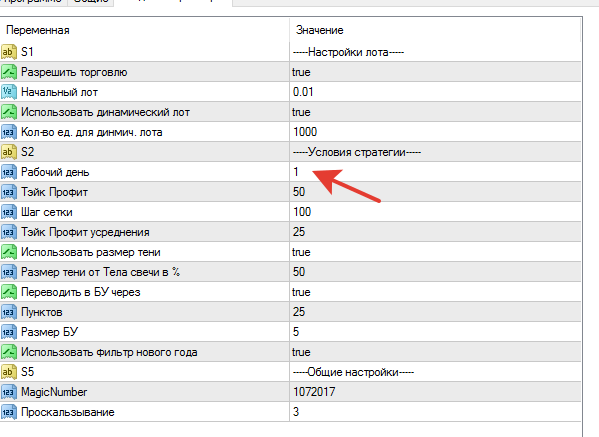Click the integer icon for Тэйк Профит усреднения
The width and height of the screenshot is (599, 437).
click(x=9, y=232)
